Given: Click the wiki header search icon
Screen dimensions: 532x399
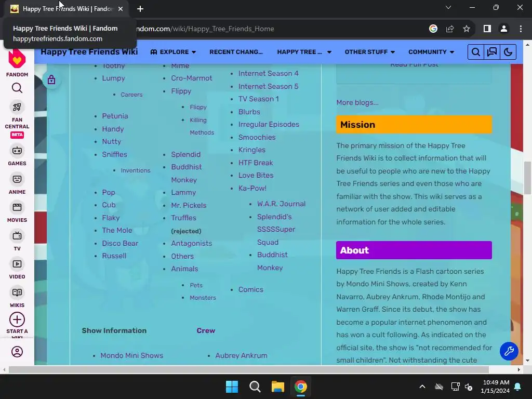Looking at the screenshot, I should pos(476,52).
